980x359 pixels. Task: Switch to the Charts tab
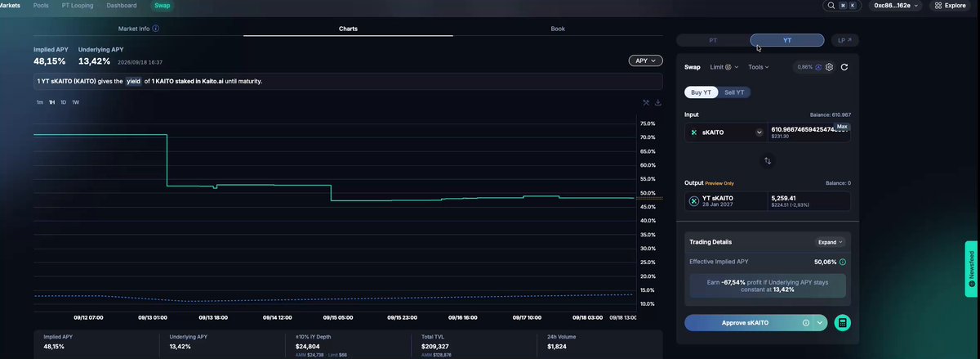point(348,29)
